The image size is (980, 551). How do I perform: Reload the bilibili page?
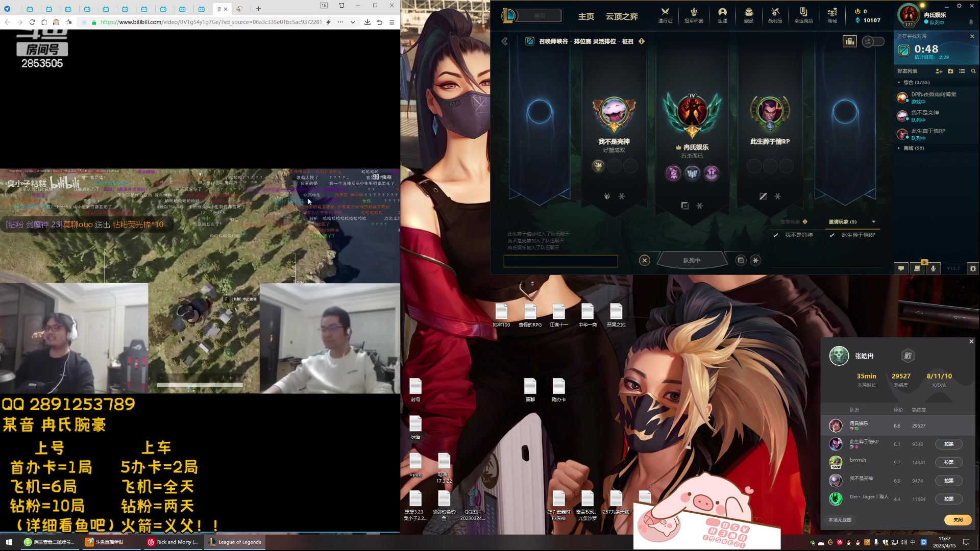click(32, 22)
